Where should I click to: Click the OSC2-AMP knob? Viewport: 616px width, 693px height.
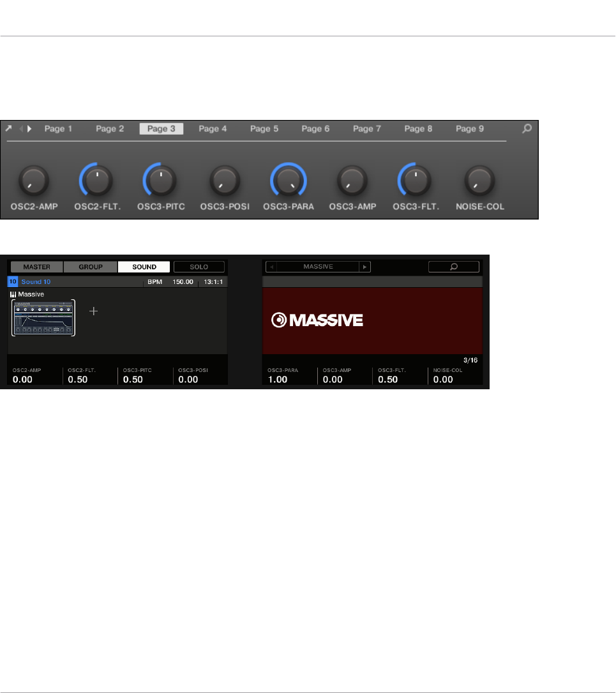point(34,181)
